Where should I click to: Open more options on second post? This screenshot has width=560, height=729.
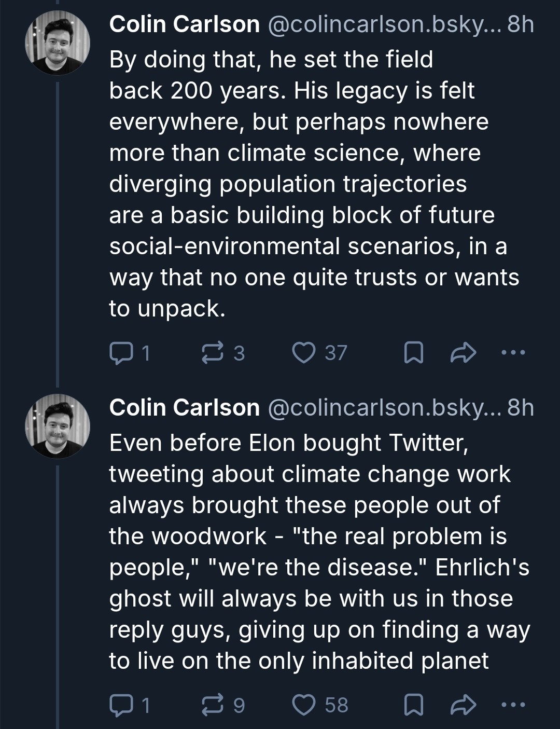tap(513, 706)
